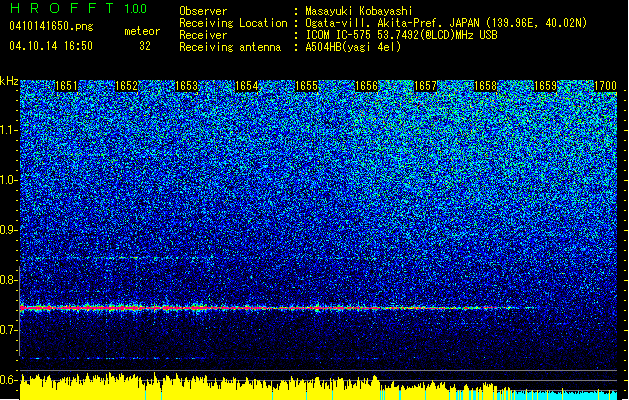629x400 pixels.
Task: Click the 1654 time marker
Action: coord(246,86)
